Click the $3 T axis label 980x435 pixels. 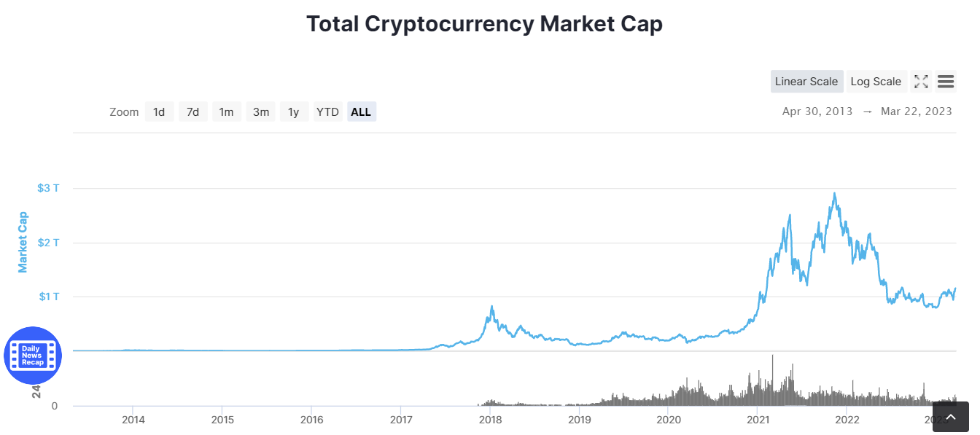(48, 187)
